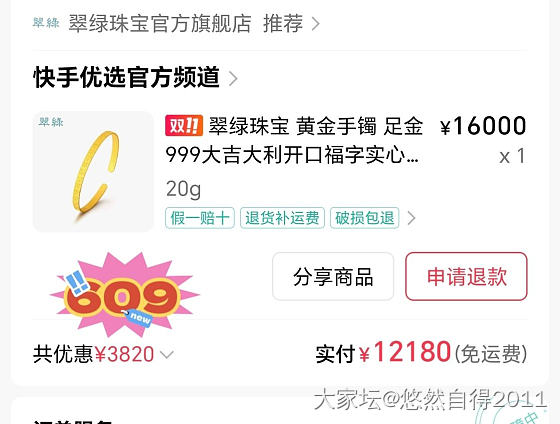Tap the 假一赔十 guarantee tag

[x=200, y=218]
